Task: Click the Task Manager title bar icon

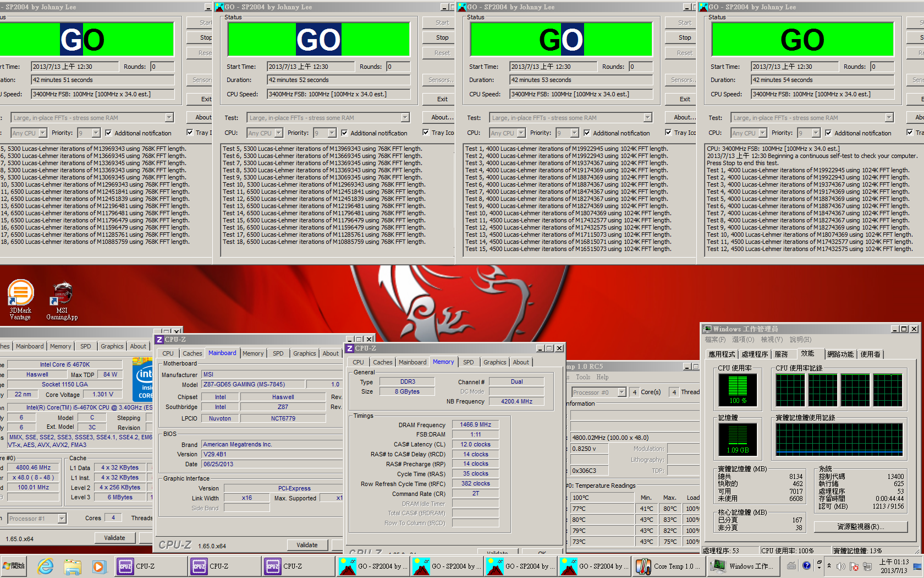Action: (x=708, y=329)
